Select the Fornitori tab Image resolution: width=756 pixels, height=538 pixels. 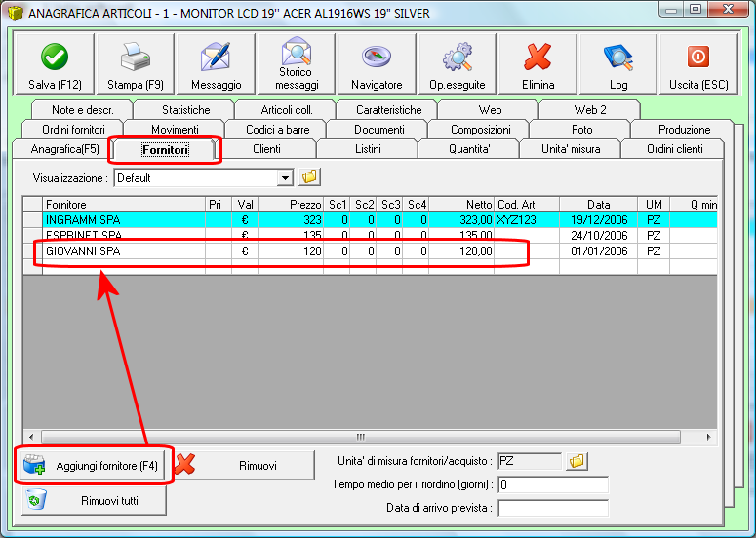pos(165,150)
